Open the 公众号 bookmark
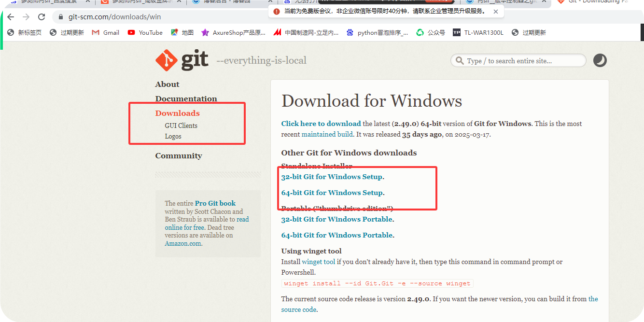The width and height of the screenshot is (644, 322). coord(431,33)
